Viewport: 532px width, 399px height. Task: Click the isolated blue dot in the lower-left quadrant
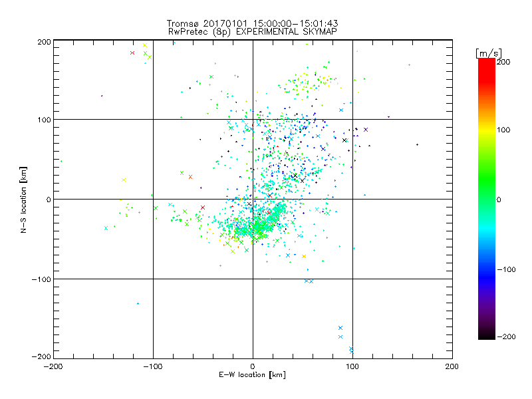(138, 304)
